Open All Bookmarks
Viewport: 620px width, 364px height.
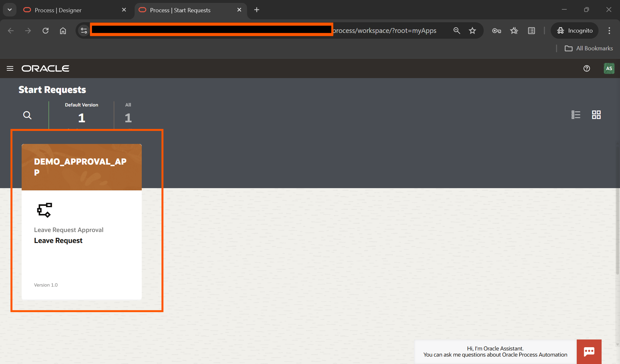(x=588, y=48)
